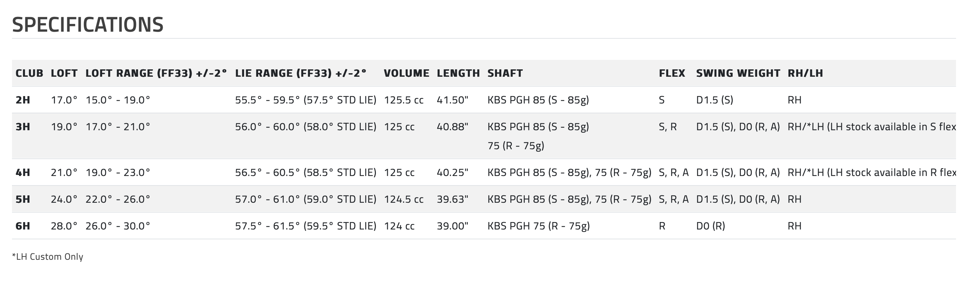Click the *LH Custom Only footnote
Screen dimensions: 980x302
point(48,257)
